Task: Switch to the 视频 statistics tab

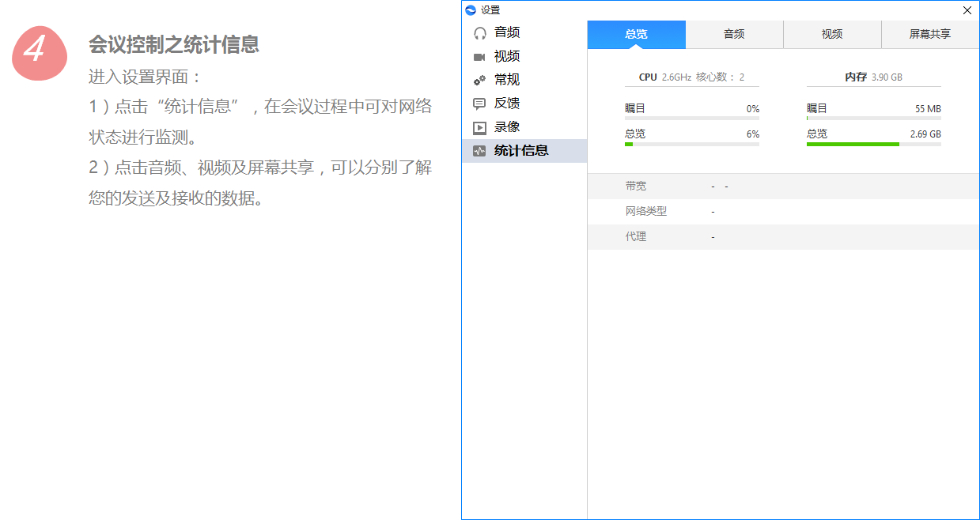Action: pos(832,34)
